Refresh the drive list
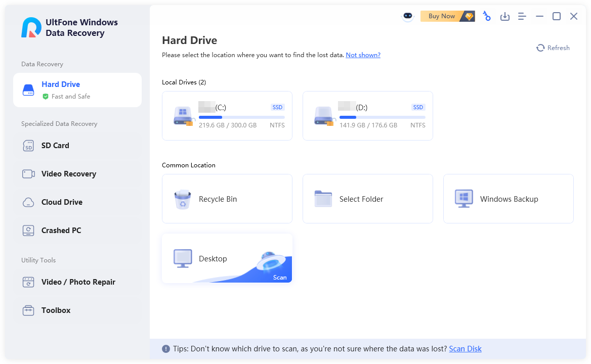Viewport: 591px width, 364px height. (553, 48)
